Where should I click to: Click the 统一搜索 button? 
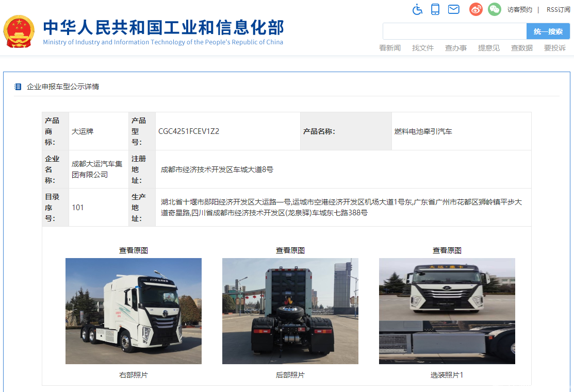click(x=548, y=31)
